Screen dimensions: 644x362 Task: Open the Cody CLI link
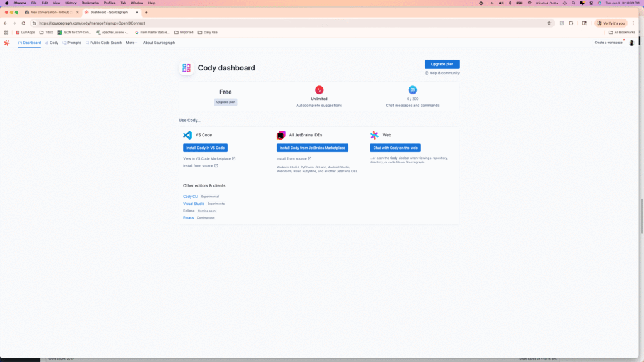(191, 197)
